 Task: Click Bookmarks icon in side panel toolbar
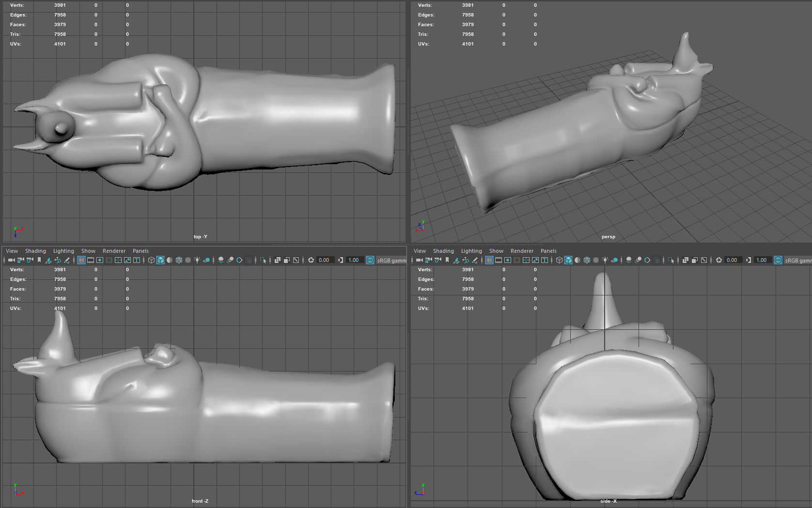coord(447,260)
